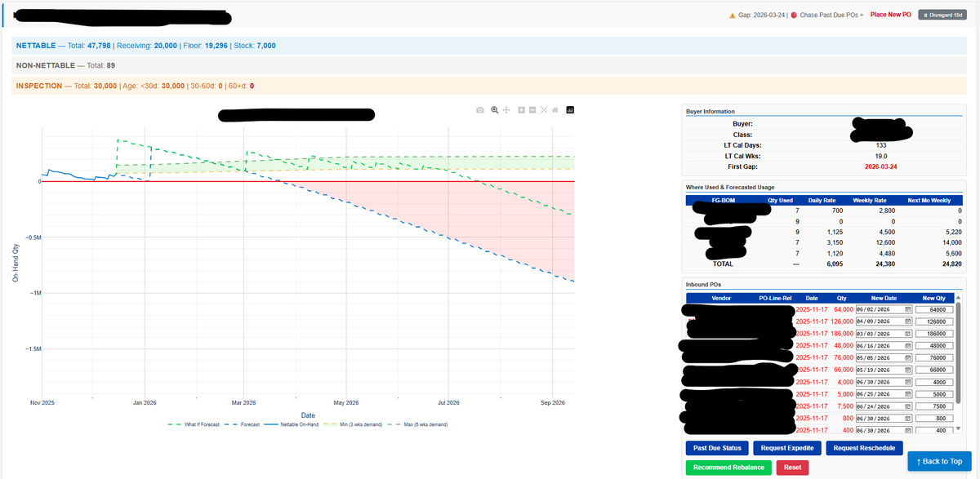Click the Next Mo Weekly column header
This screenshot has width=980, height=479.
(x=930, y=200)
